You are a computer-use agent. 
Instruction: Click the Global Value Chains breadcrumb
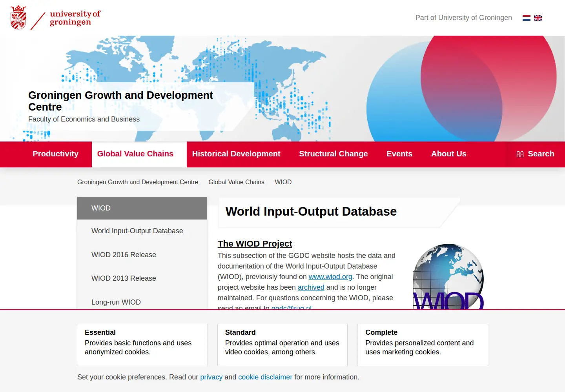(237, 182)
